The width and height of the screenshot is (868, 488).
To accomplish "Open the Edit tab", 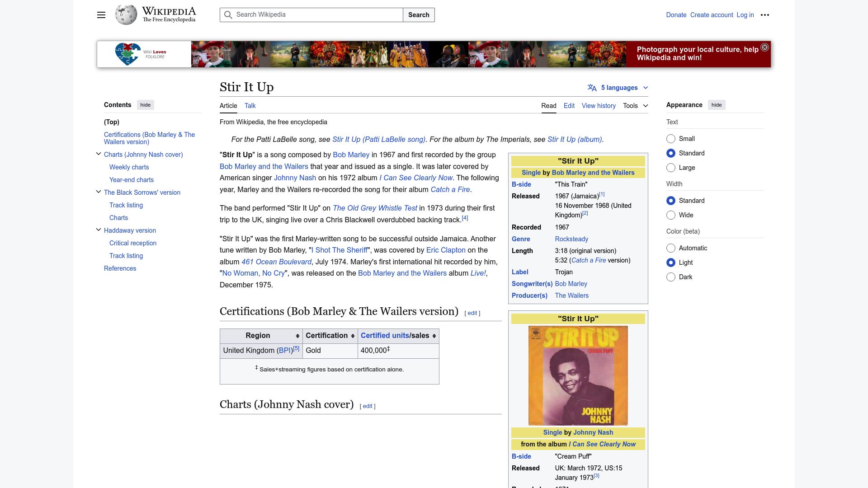I will pyautogui.click(x=569, y=106).
